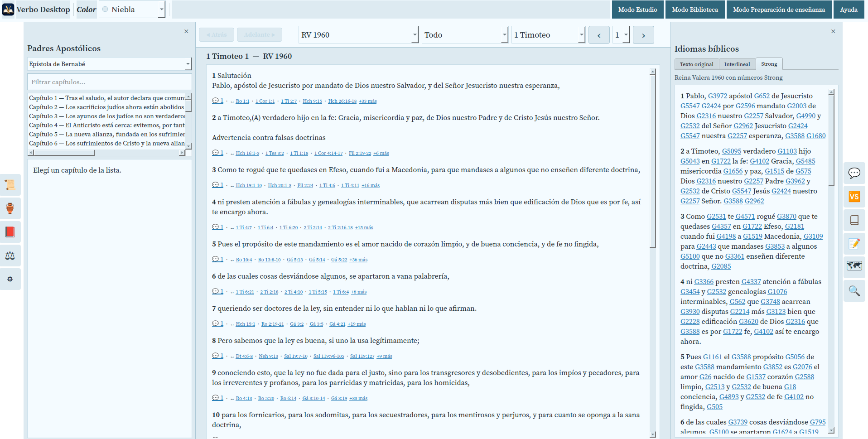Select Capítulo 4 about the Anticristo
The width and height of the screenshot is (868, 439).
[107, 125]
